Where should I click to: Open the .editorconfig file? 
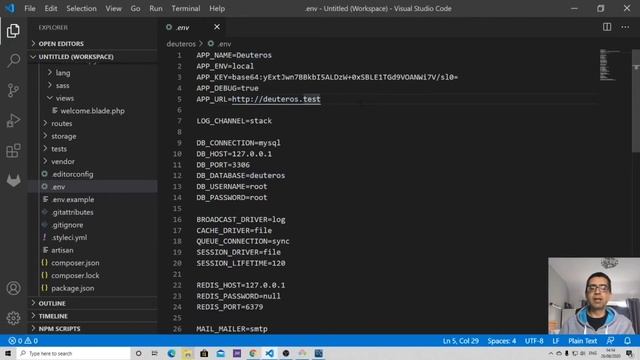tap(93, 174)
